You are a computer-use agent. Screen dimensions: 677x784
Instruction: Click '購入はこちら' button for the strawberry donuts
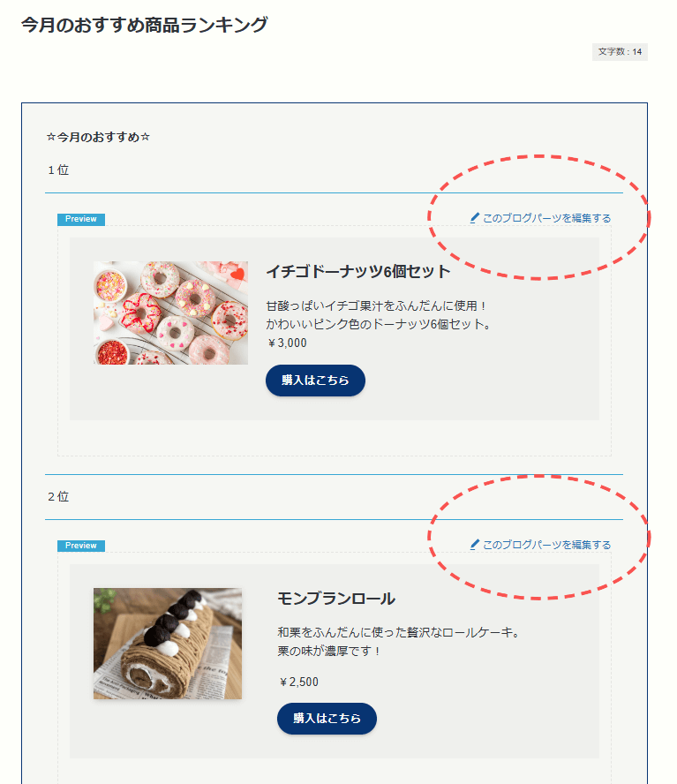[x=315, y=381]
